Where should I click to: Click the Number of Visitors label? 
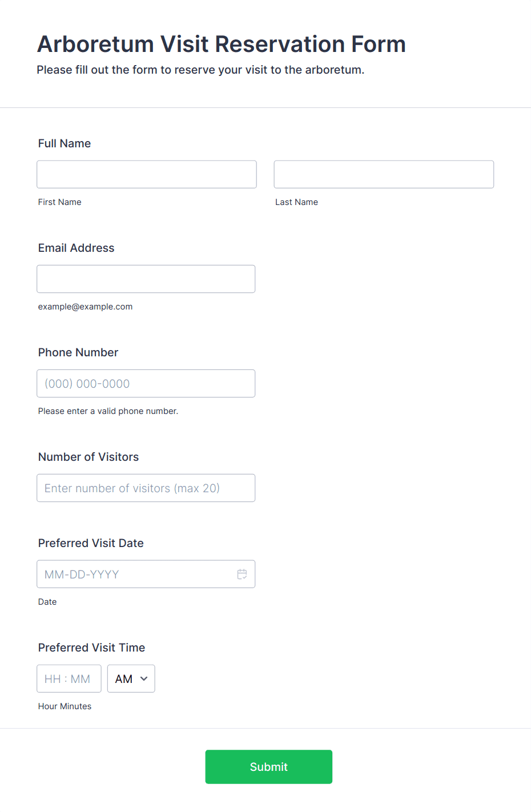(x=88, y=457)
